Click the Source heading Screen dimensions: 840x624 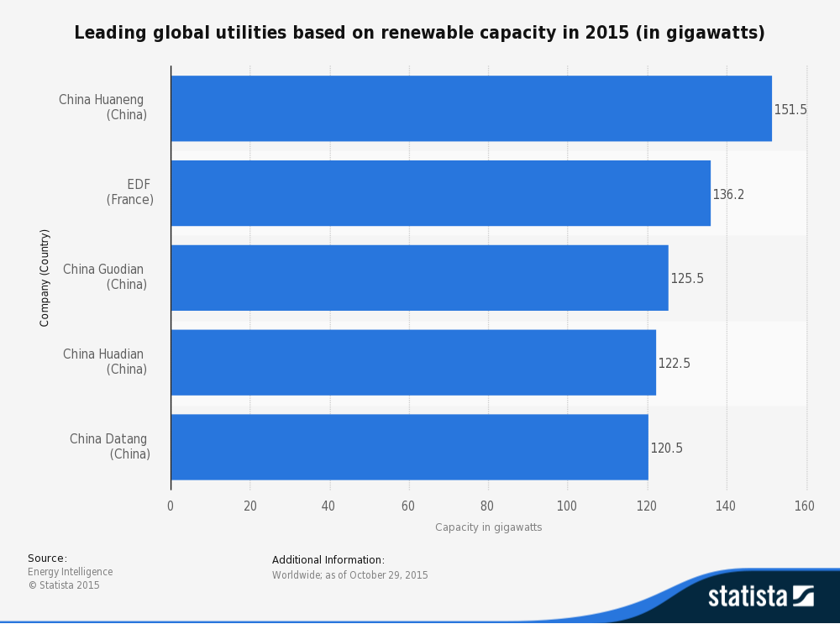pos(48,558)
